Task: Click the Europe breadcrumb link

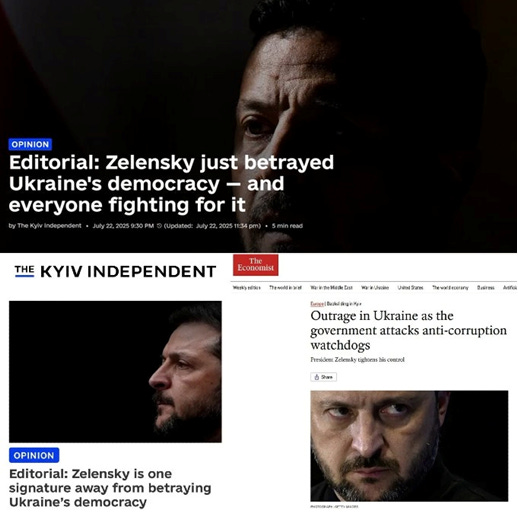Action: (x=317, y=304)
